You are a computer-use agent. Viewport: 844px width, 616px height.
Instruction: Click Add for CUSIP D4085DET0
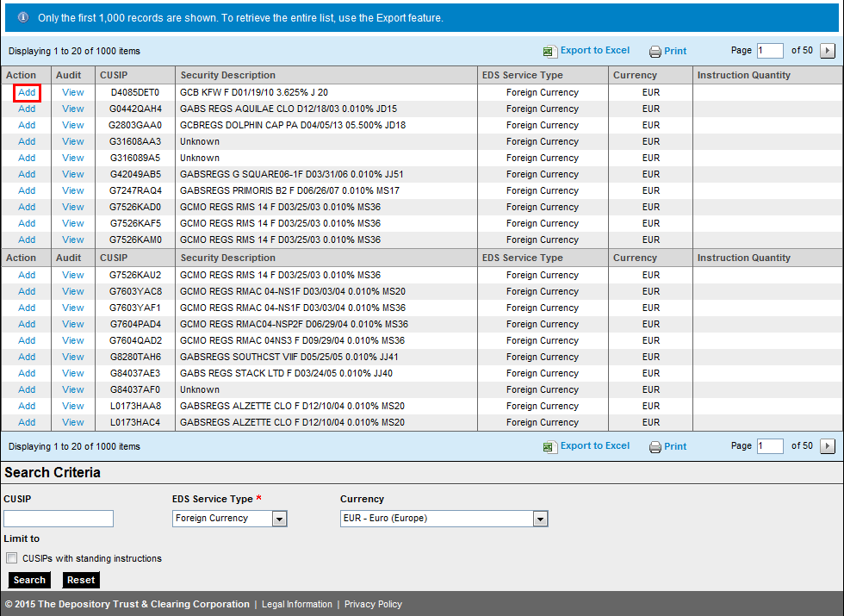(27, 93)
